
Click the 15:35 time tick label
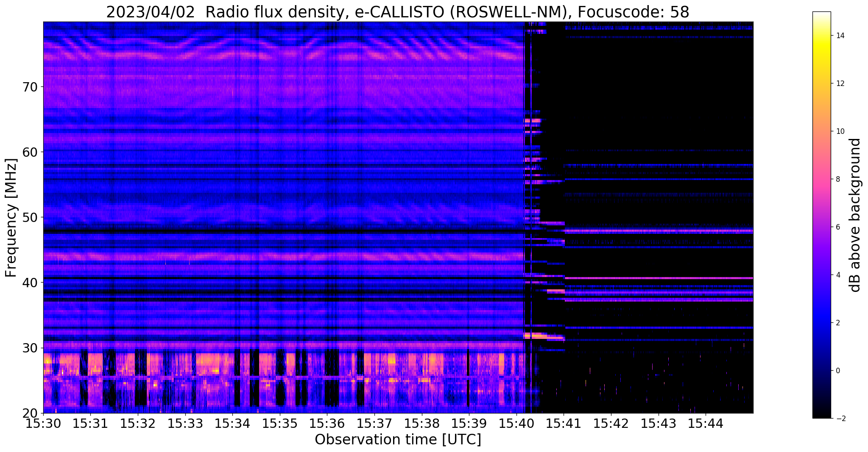[280, 423]
